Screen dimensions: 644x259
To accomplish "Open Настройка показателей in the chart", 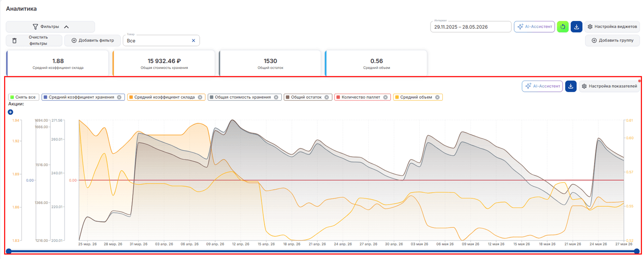I will (609, 86).
